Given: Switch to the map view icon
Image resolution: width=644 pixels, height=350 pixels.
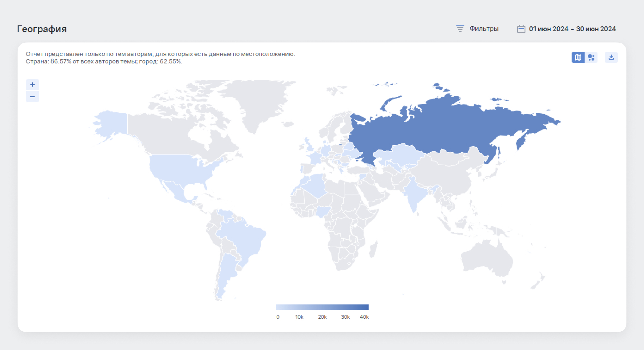Looking at the screenshot, I should pyautogui.click(x=578, y=57).
